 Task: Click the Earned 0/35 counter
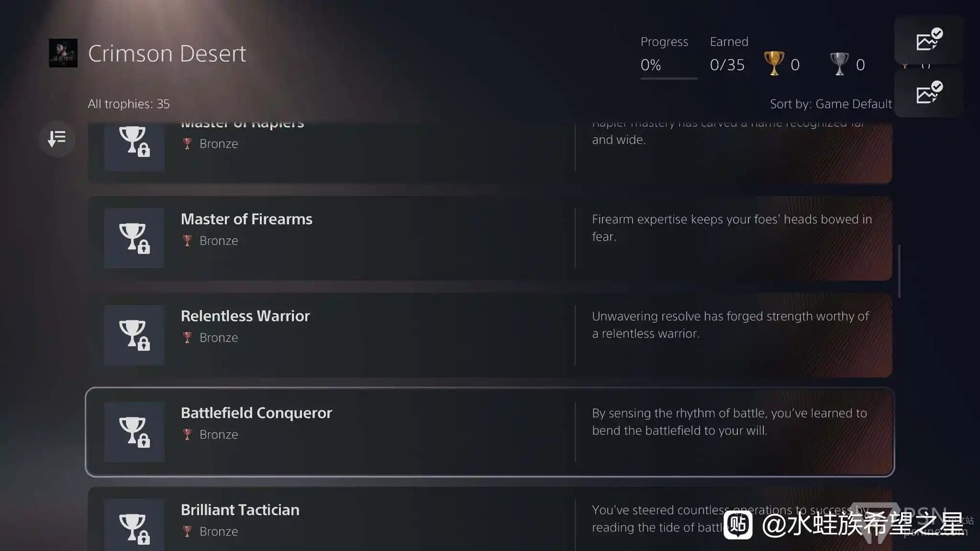(x=727, y=65)
